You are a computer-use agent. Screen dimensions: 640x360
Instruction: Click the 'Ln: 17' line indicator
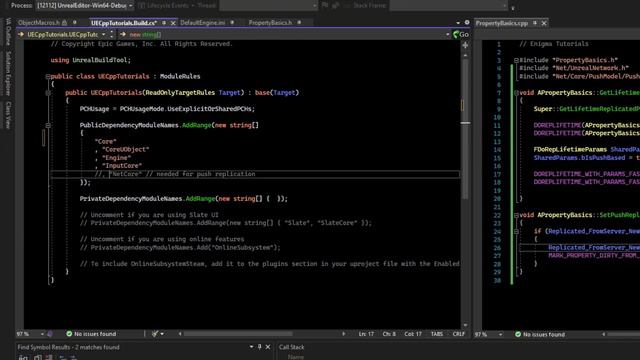pos(366,334)
